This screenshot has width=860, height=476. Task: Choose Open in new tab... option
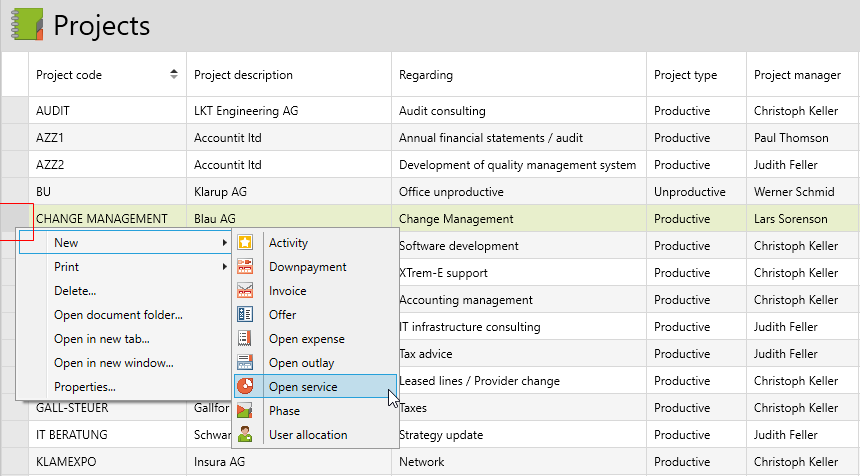pyautogui.click(x=101, y=339)
